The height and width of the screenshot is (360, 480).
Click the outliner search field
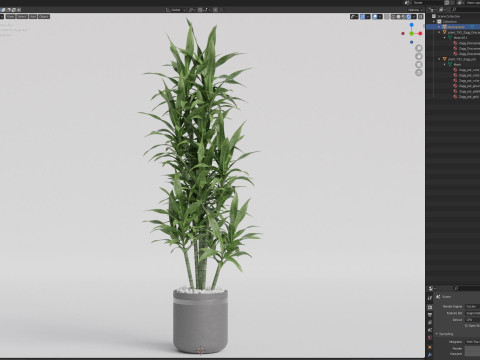coord(465,10)
